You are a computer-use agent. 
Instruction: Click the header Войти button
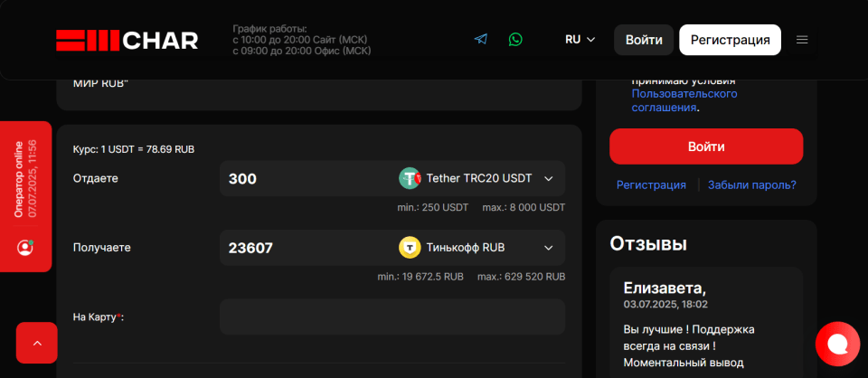[644, 40]
